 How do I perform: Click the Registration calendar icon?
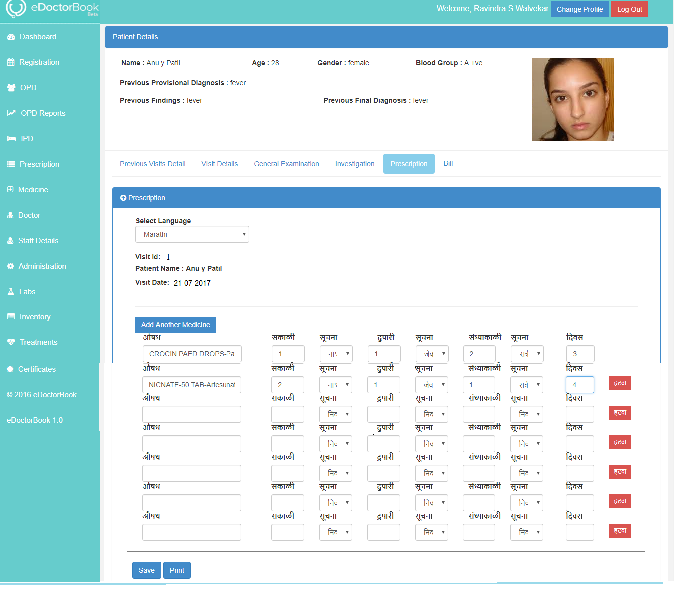11,62
